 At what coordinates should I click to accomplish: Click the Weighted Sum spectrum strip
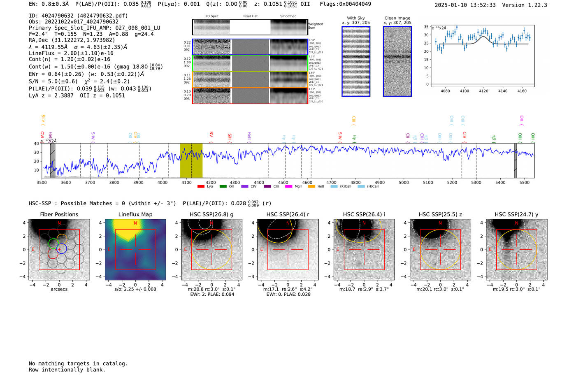(250, 27)
